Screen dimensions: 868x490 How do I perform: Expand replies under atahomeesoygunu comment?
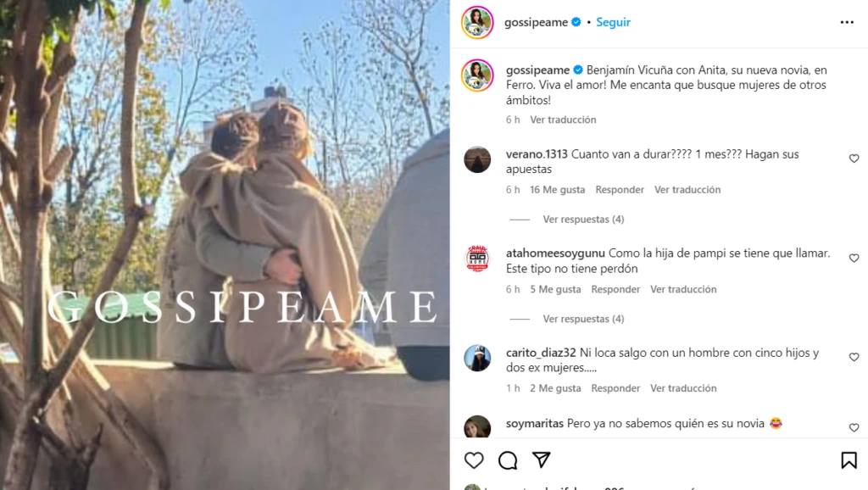[x=583, y=319]
